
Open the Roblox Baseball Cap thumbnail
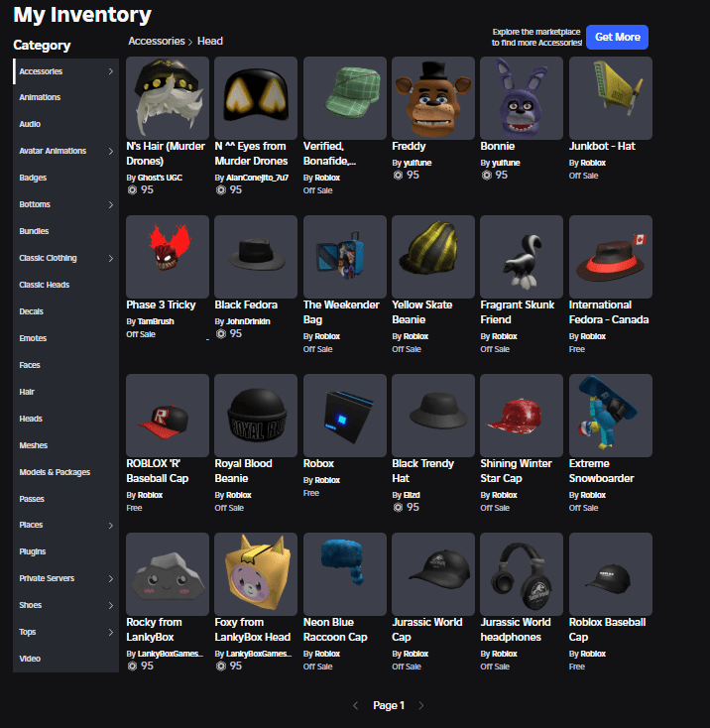point(611,574)
